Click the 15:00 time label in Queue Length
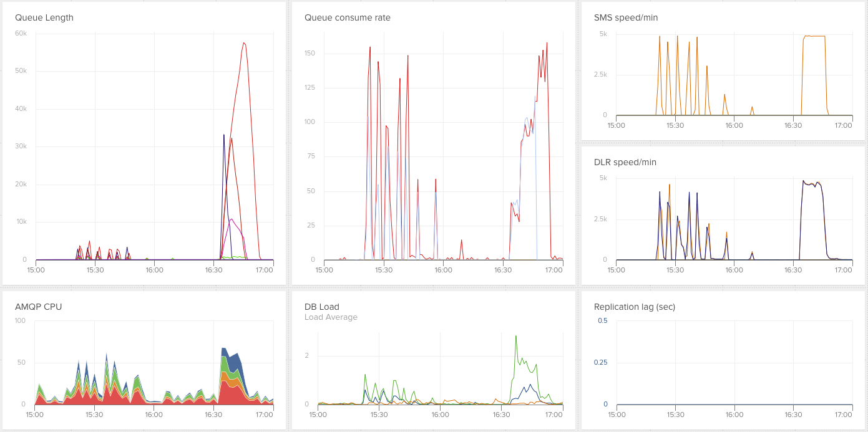 [x=36, y=270]
